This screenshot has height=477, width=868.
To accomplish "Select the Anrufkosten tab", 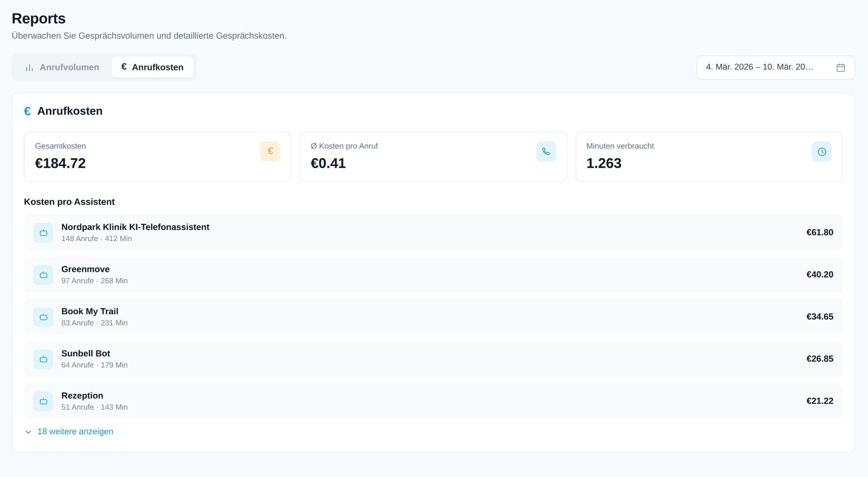I will [152, 67].
